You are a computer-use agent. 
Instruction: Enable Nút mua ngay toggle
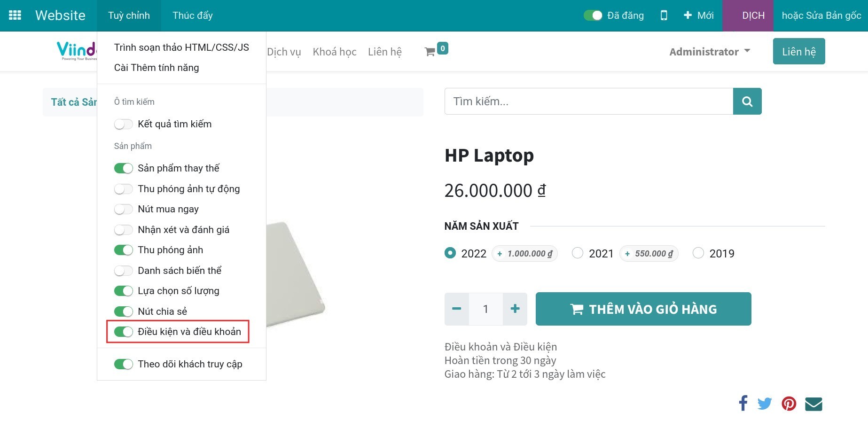pos(124,209)
